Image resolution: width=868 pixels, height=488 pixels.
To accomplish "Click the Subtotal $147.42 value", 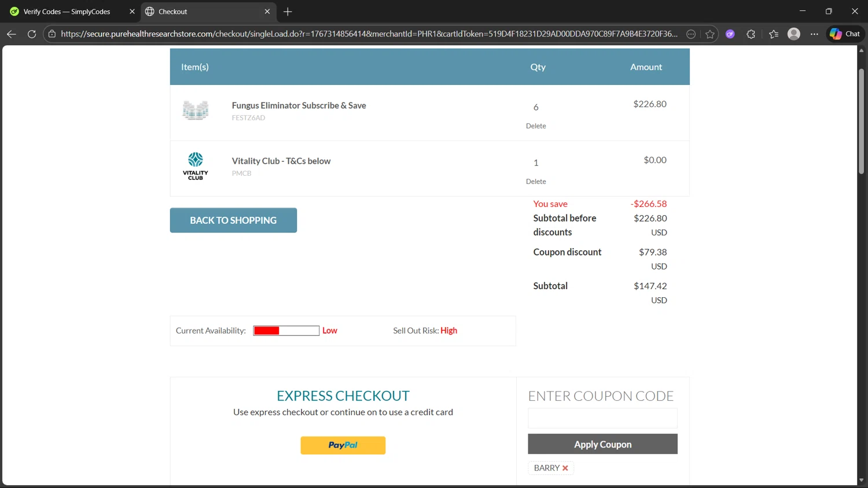I will click(650, 286).
